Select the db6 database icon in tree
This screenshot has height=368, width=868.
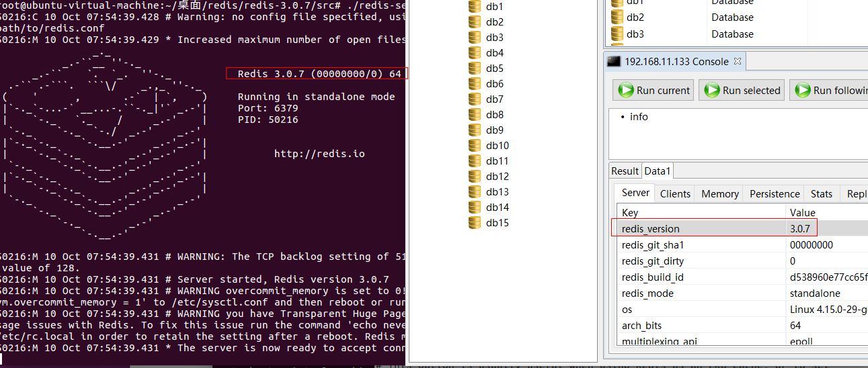tap(475, 83)
